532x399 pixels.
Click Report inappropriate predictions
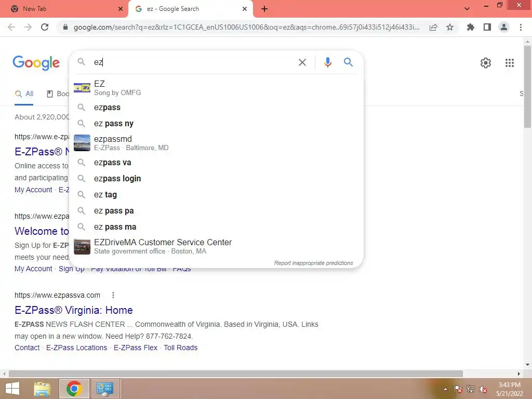click(x=313, y=263)
